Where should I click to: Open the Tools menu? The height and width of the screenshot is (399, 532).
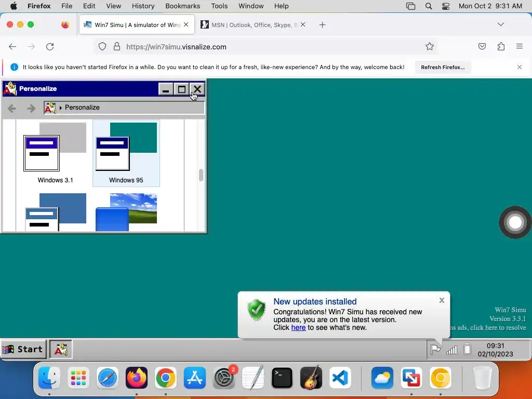pyautogui.click(x=219, y=6)
